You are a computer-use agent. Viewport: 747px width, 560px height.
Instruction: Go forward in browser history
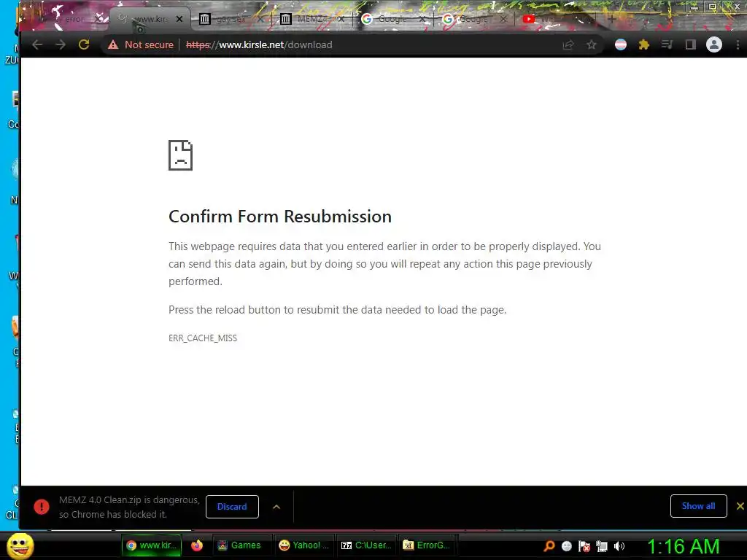tap(61, 44)
